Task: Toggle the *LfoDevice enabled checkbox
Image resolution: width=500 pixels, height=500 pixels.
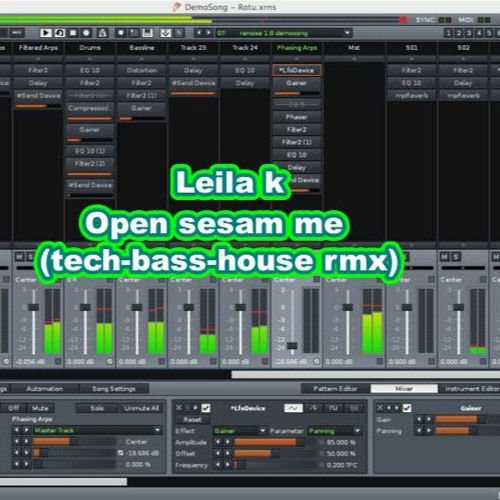Action: coord(206,408)
